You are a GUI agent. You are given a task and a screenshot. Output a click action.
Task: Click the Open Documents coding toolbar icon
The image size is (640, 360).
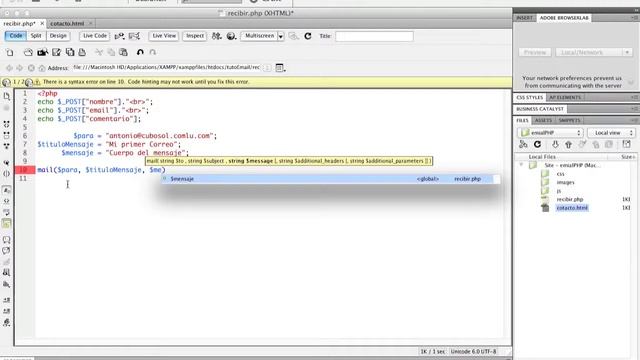(x=7, y=97)
